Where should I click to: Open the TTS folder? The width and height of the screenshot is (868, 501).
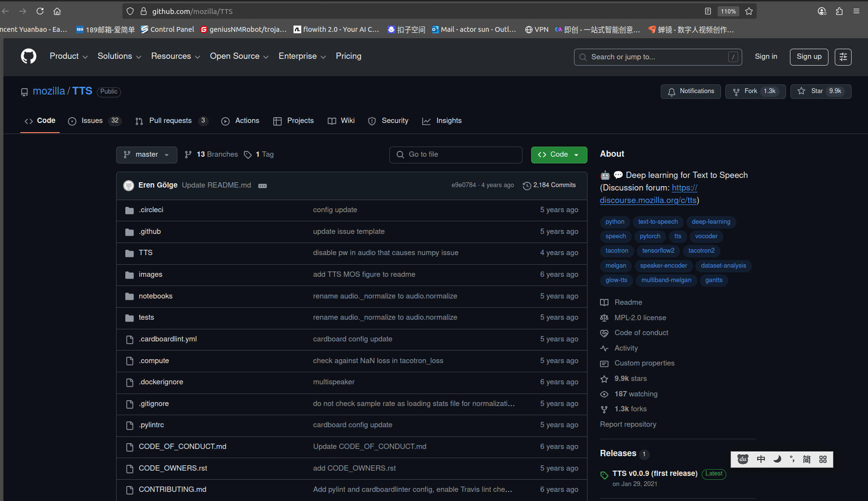point(146,253)
